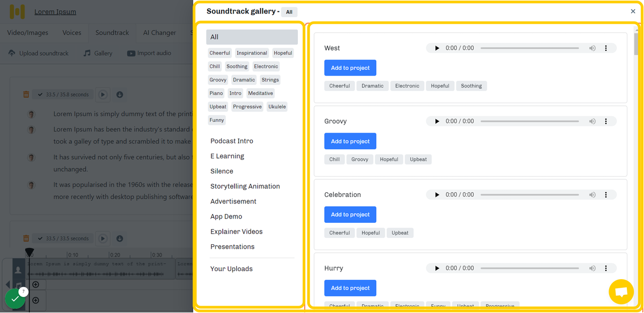Image resolution: width=644 pixels, height=313 pixels.
Task: Toggle the Cheerful filter tag
Action: point(219,53)
